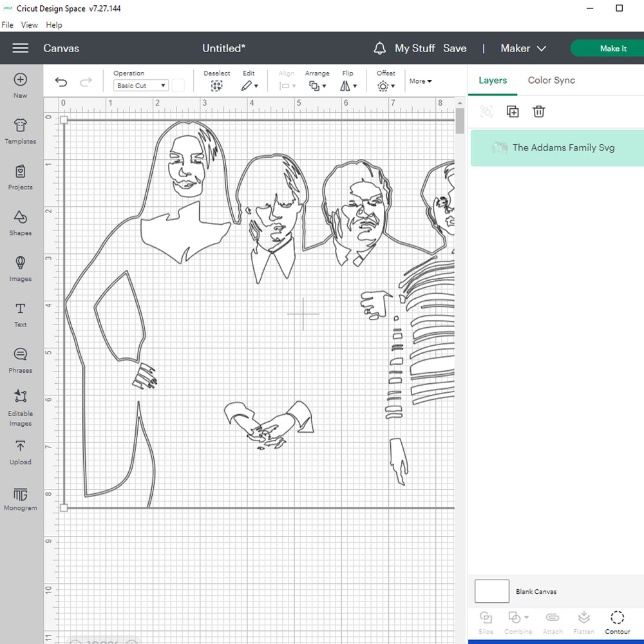644x644 pixels.
Task: Open the File menu
Action: point(8,25)
